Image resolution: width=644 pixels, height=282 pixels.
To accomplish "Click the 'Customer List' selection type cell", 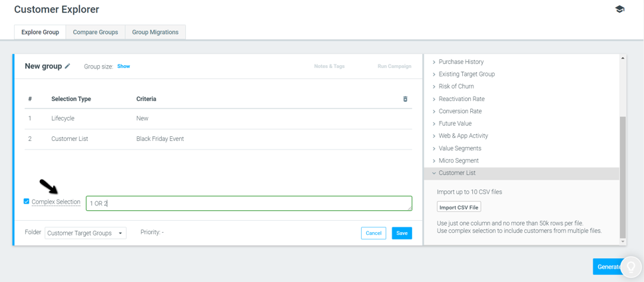I will pos(70,139).
